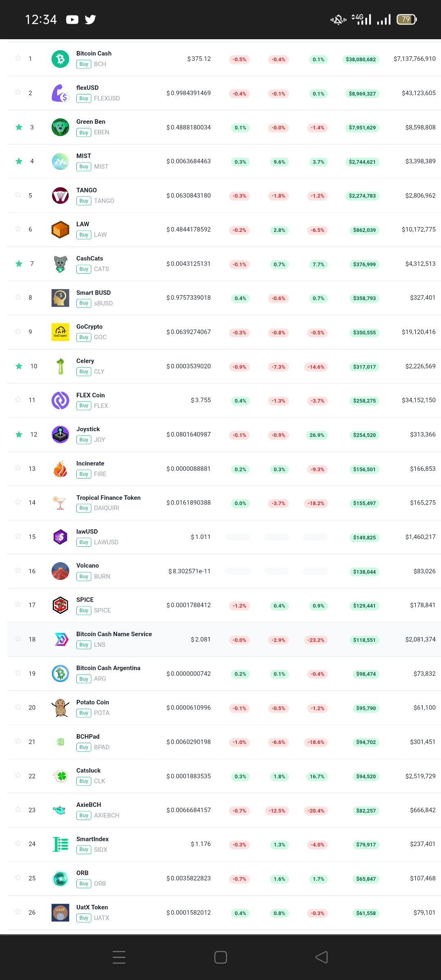
Task: Unfavorite MIST with its green star
Action: point(19,161)
